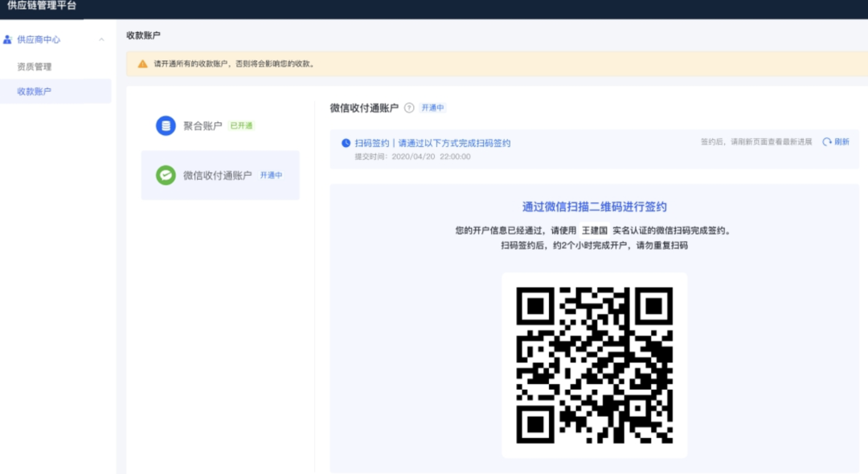Click the help question mark icon

[x=409, y=108]
